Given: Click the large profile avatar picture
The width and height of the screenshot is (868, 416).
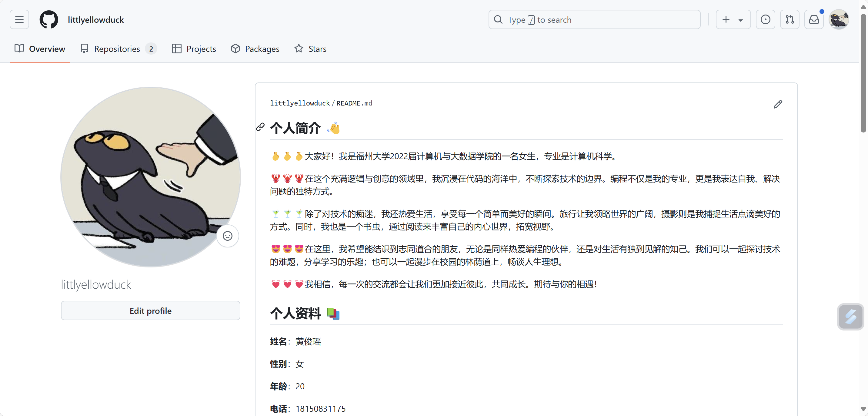Looking at the screenshot, I should 150,177.
